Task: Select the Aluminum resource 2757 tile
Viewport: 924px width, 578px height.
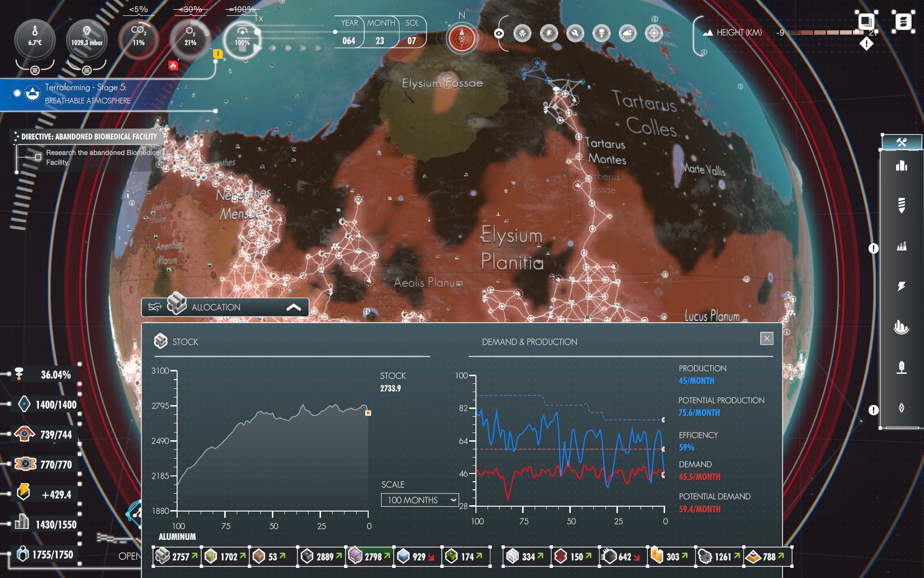Action: pos(177,557)
